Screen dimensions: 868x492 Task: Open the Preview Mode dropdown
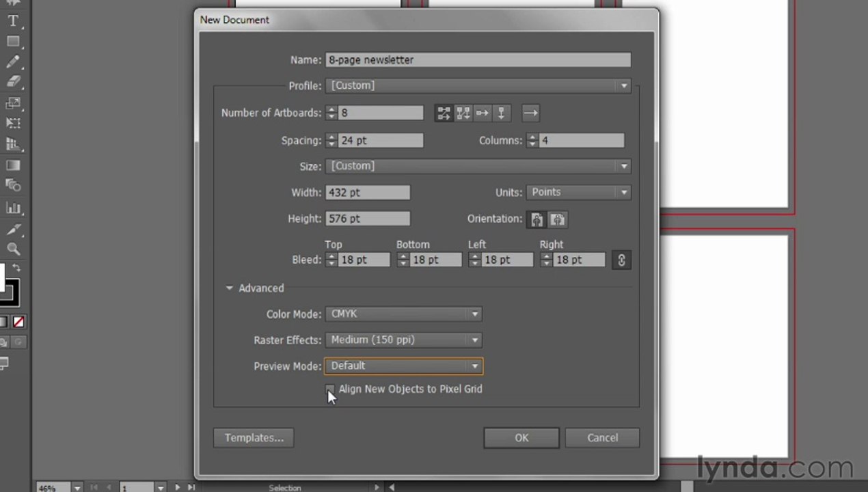tap(404, 366)
